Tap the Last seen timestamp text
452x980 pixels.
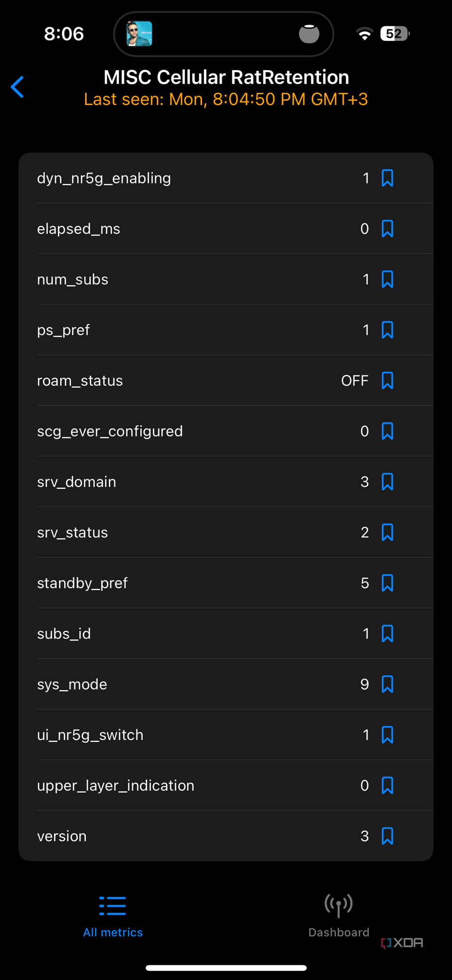coord(226,99)
